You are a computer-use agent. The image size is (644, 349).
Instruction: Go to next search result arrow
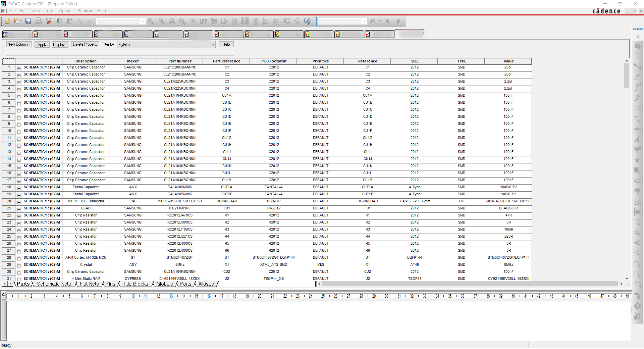[398, 21]
